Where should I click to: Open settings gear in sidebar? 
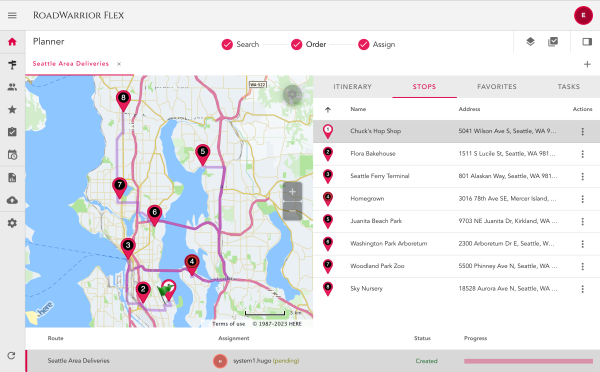pyautogui.click(x=12, y=223)
